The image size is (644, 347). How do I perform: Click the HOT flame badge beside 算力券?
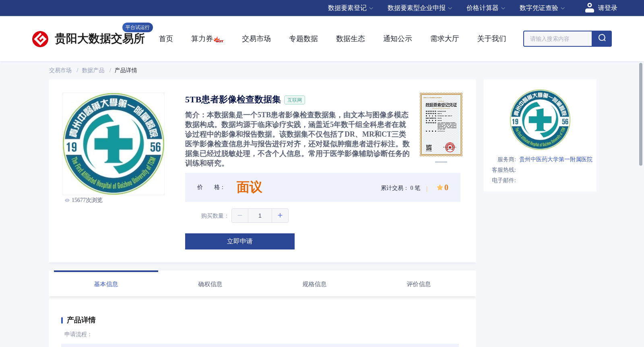coord(219,39)
